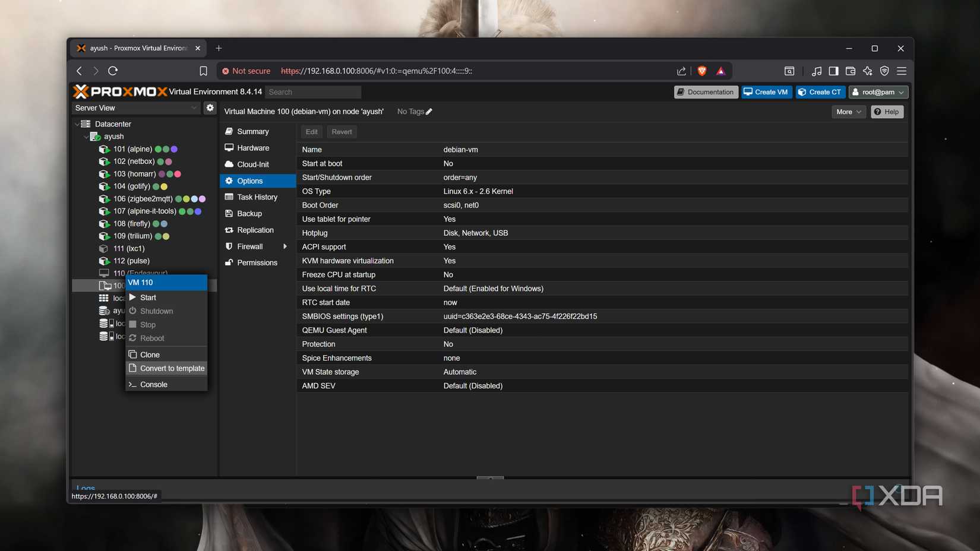980x551 pixels.
Task: Click Shutdown in the VM 110 context menu
Action: (156, 311)
